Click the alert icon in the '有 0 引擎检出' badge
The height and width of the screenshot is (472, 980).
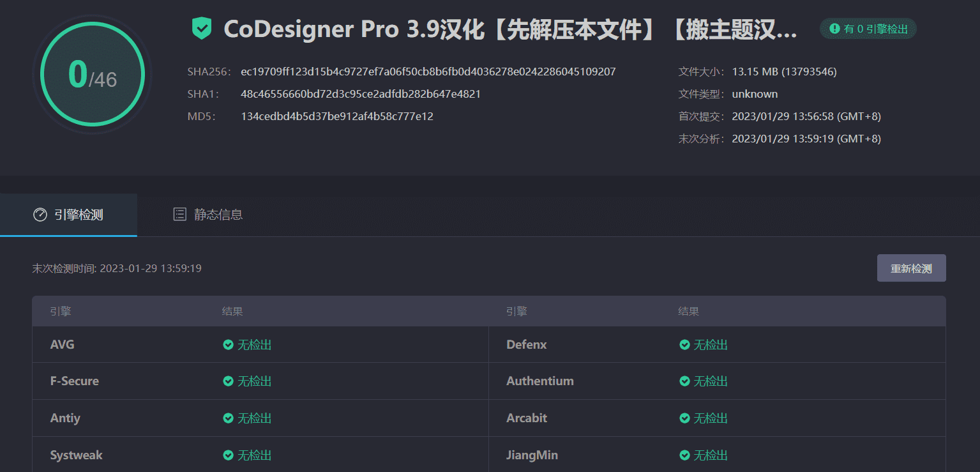pos(834,29)
